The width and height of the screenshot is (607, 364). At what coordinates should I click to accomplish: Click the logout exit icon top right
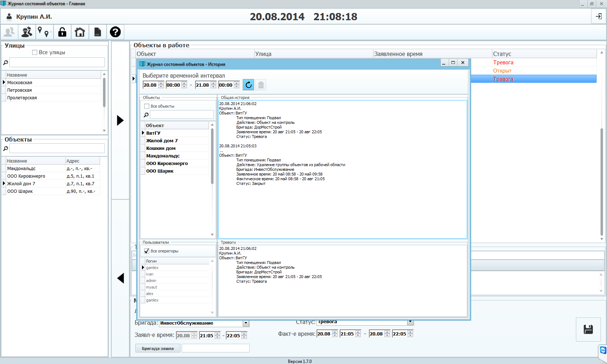click(599, 17)
